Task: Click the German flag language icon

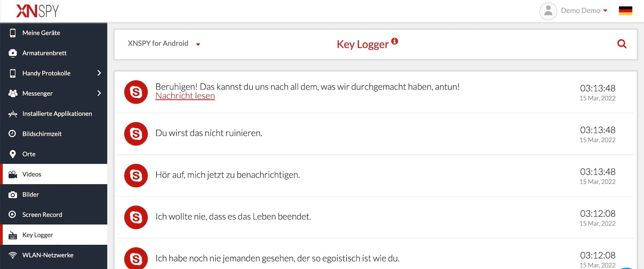Action: (x=625, y=11)
